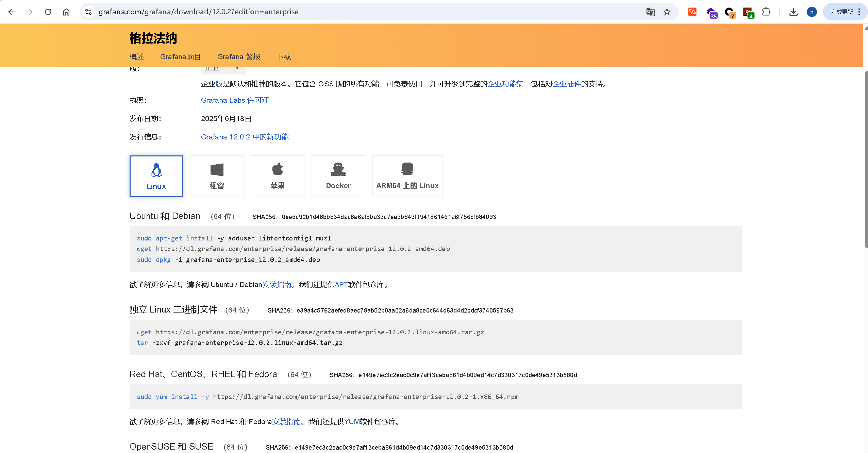Screen dimensions: 868x453
Task: Show browser downloads
Action: pos(794,12)
